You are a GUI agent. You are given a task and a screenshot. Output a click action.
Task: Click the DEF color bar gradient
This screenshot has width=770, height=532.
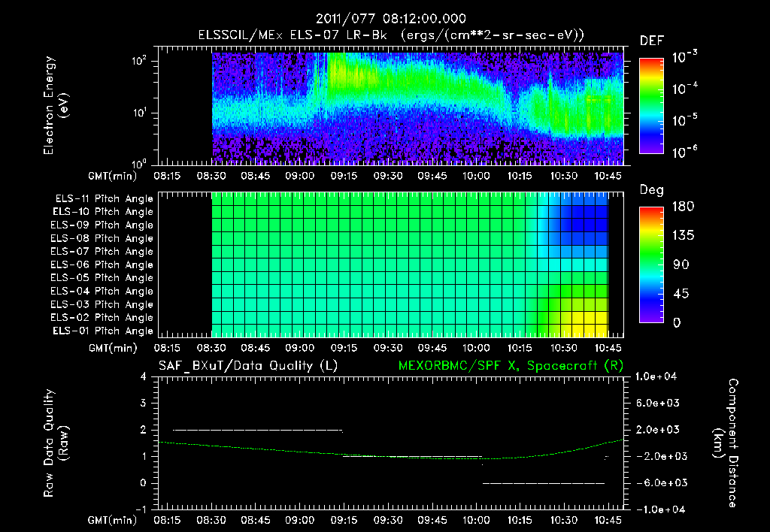(x=651, y=106)
